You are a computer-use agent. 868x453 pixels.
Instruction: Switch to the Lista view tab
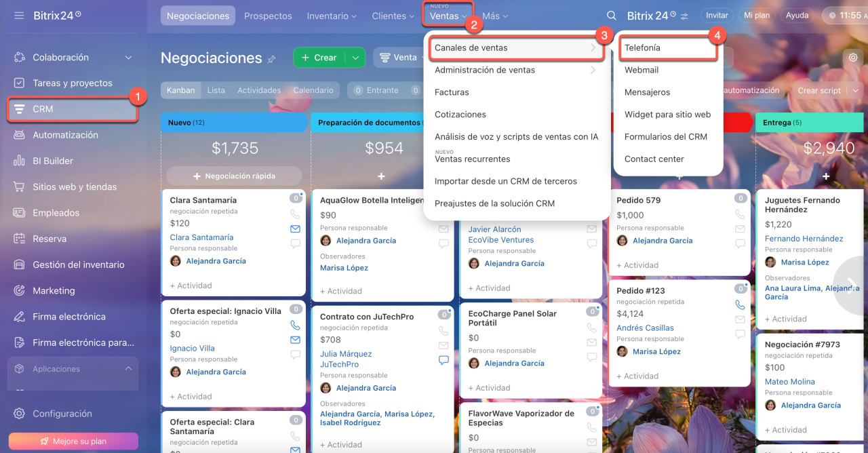pyautogui.click(x=216, y=90)
